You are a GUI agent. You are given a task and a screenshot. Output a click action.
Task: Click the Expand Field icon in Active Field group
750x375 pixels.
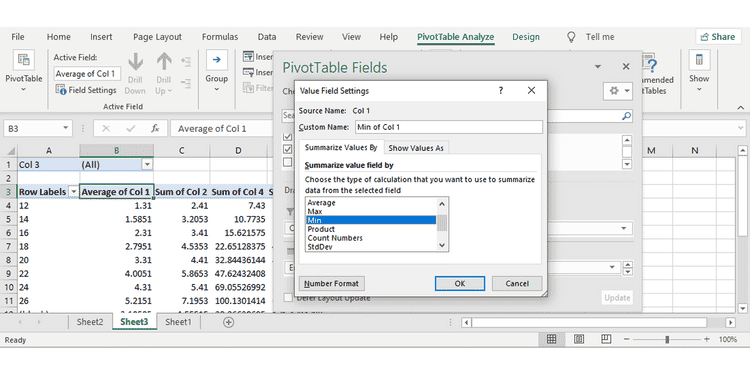[x=186, y=61]
